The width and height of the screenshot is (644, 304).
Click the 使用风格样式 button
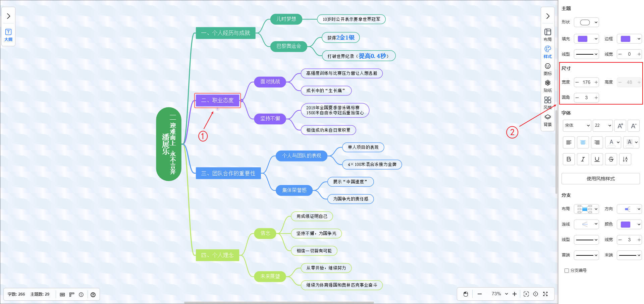[x=600, y=179]
